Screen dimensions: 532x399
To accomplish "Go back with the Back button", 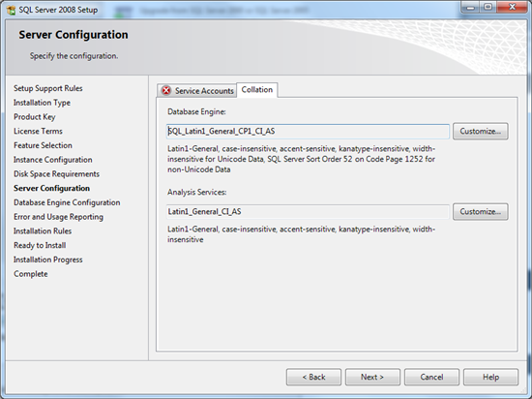I will pyautogui.click(x=313, y=377).
